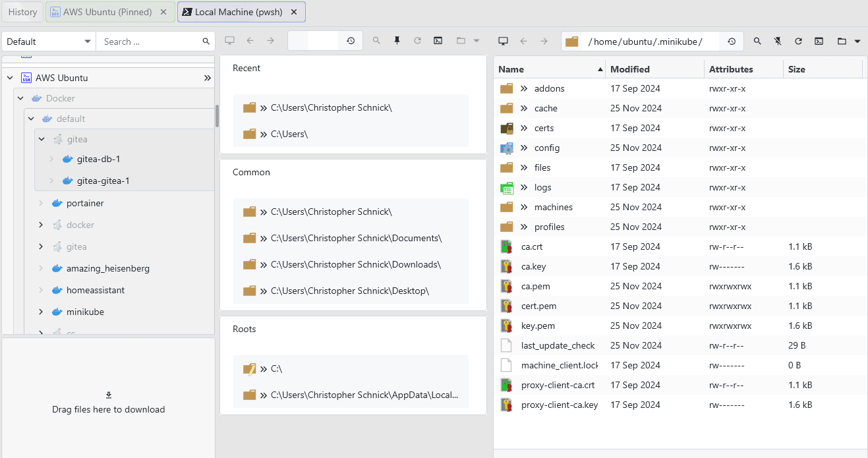Open terminal icon in the .minikube pane toolbar

819,41
